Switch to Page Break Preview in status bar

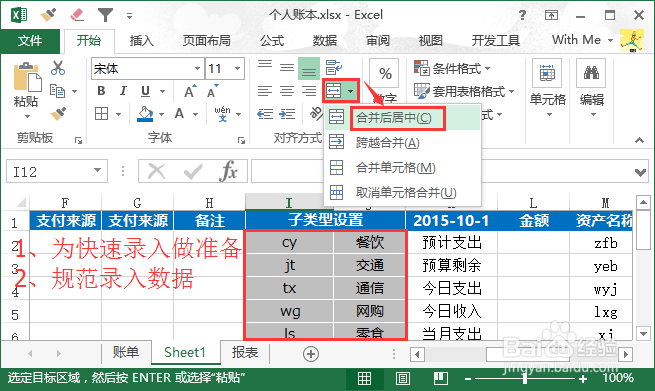[x=441, y=378]
